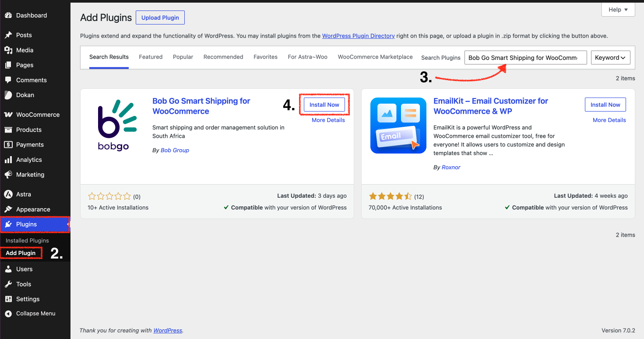Click the Astra logo icon
This screenshot has width=644, height=339.
[x=8, y=194]
